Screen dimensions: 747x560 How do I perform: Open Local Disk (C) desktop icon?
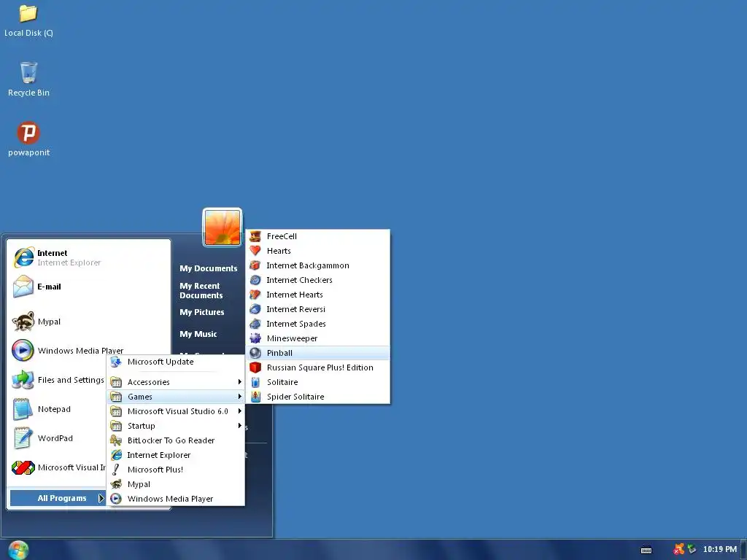28,21
